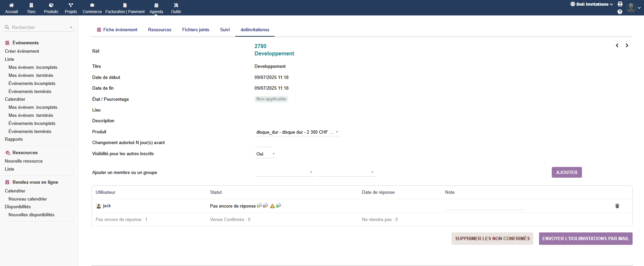This screenshot has height=266, width=644.
Task: Go to previous event with left chevron
Action: [x=617, y=45]
